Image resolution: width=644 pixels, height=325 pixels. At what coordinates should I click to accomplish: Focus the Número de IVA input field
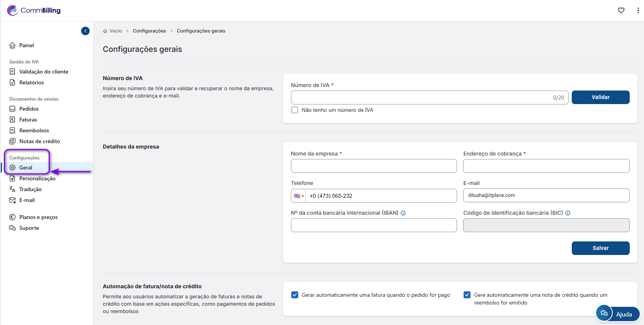tap(421, 97)
